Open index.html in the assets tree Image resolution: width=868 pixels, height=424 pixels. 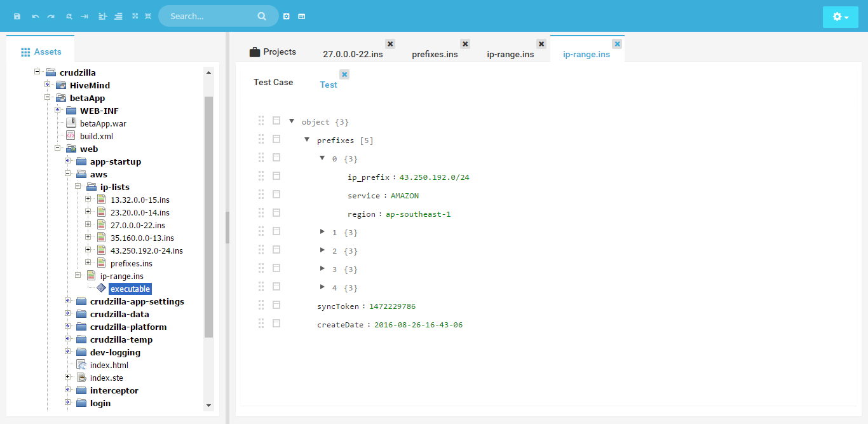tap(109, 365)
